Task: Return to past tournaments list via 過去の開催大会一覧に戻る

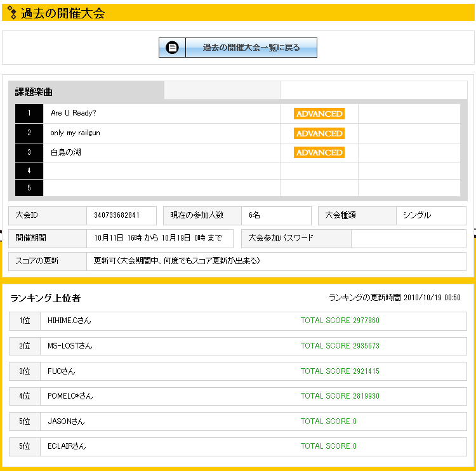Action: pyautogui.click(x=251, y=48)
